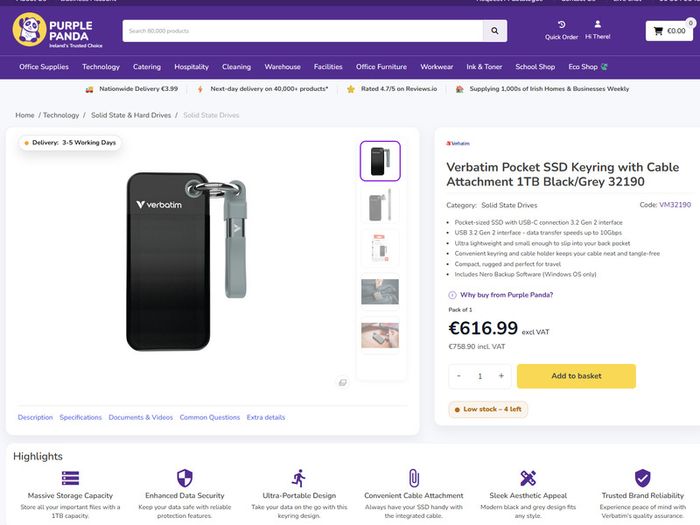Click the Verbatim brand logo
The width and height of the screenshot is (700, 525).
point(458,143)
